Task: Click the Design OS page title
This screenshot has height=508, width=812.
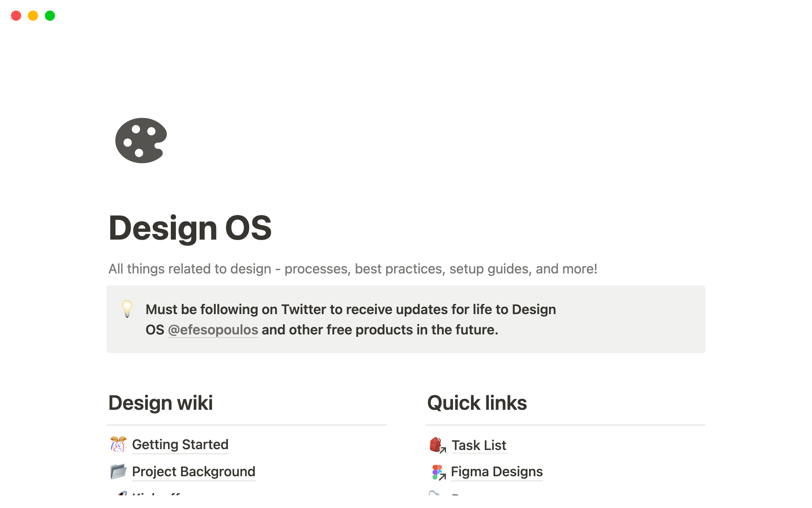Action: [190, 228]
